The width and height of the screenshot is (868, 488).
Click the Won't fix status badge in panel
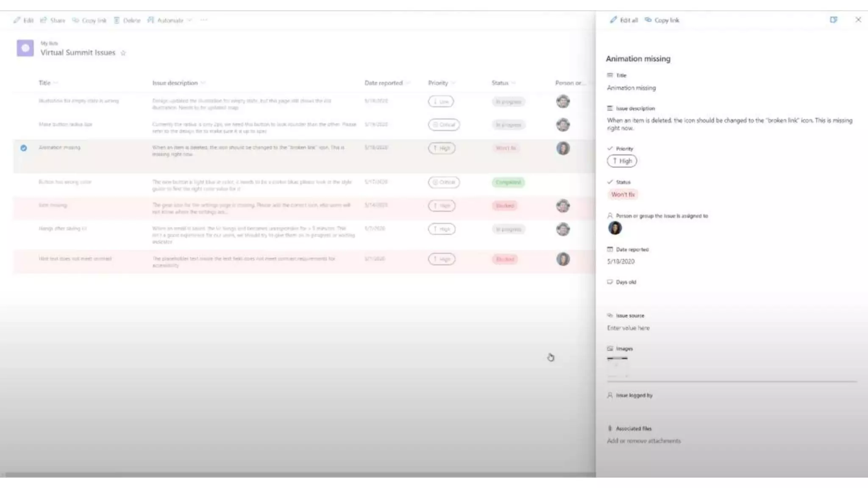point(623,194)
